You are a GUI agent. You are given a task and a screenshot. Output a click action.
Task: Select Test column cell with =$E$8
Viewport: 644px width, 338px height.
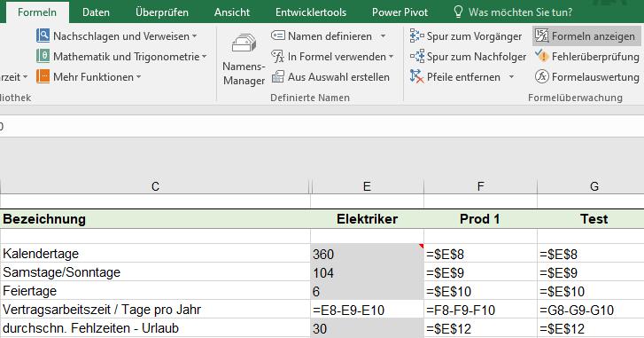pyautogui.click(x=591, y=254)
